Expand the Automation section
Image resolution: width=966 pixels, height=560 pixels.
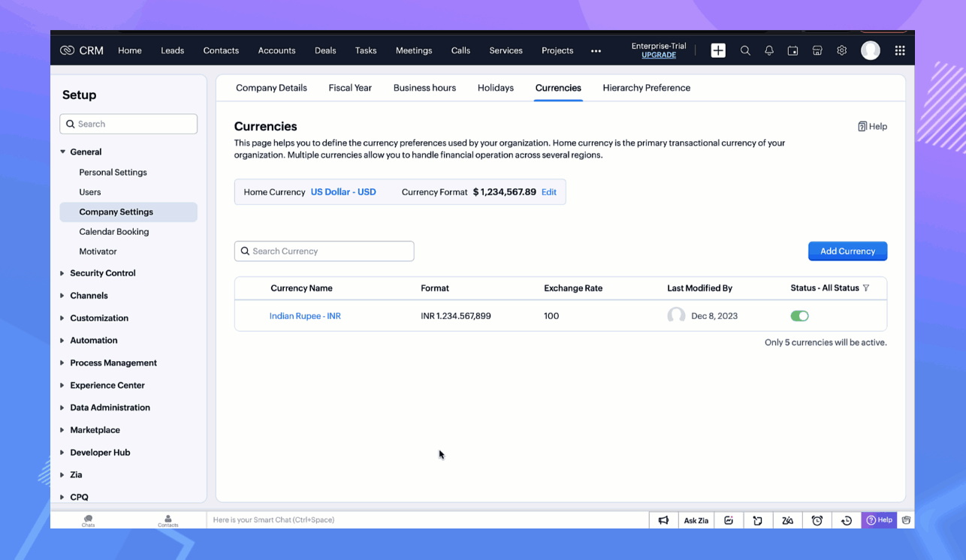point(93,340)
